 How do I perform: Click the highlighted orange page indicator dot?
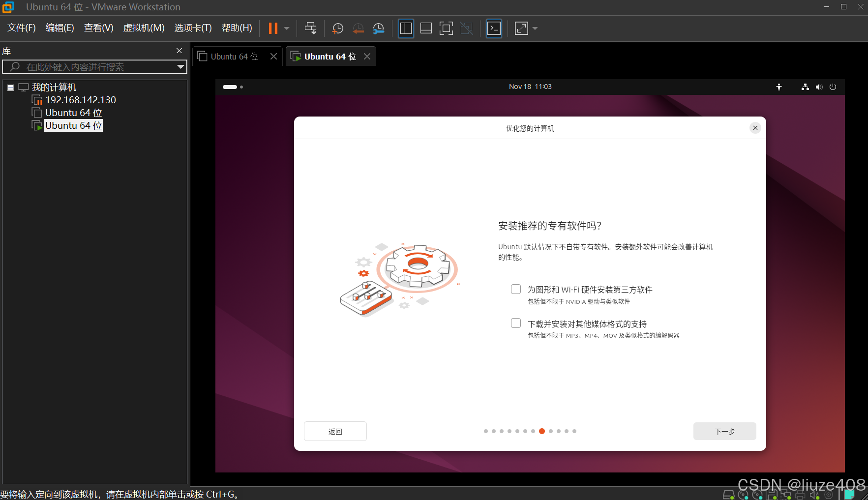click(x=541, y=431)
